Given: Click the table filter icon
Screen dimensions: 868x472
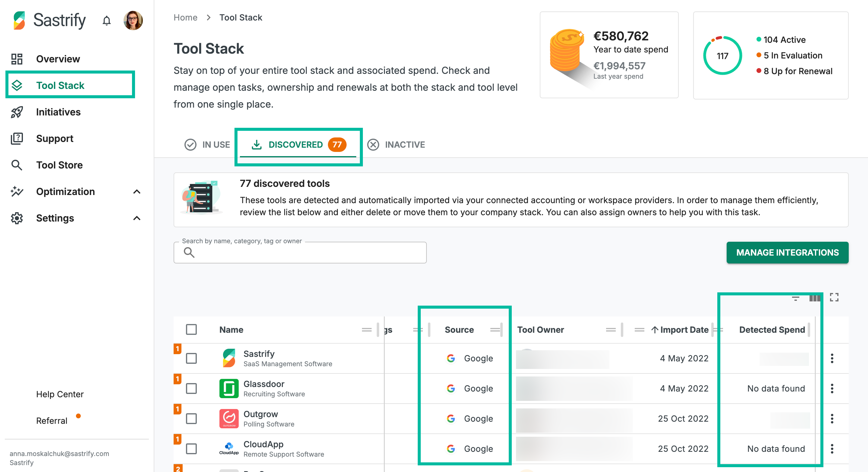Looking at the screenshot, I should 796,298.
